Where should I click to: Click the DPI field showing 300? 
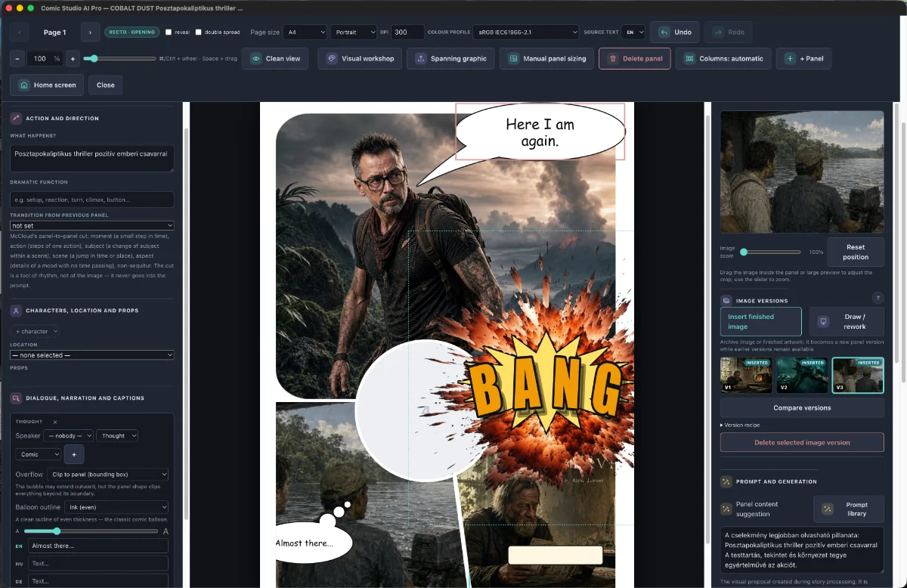(x=407, y=32)
